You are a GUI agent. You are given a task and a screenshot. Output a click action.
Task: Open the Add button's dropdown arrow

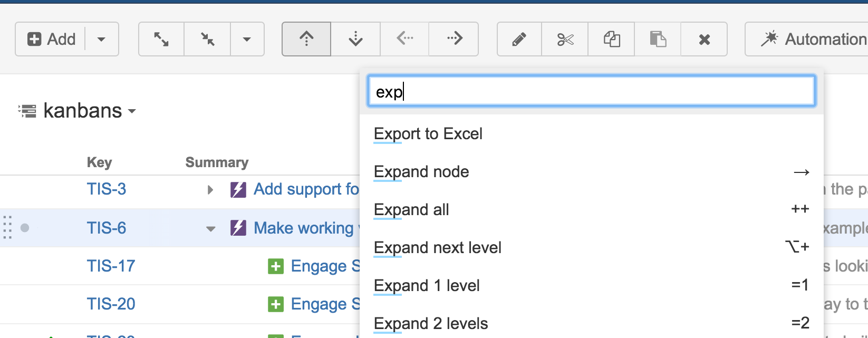pyautogui.click(x=101, y=38)
